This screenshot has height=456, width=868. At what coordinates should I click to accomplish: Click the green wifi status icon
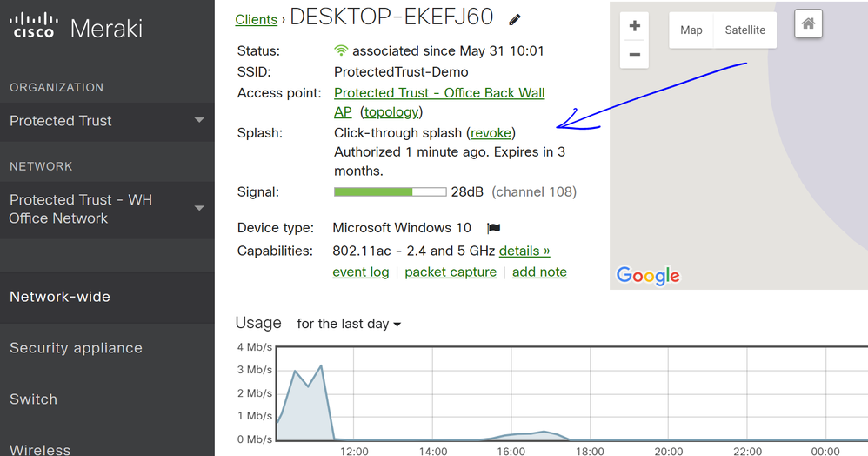341,51
